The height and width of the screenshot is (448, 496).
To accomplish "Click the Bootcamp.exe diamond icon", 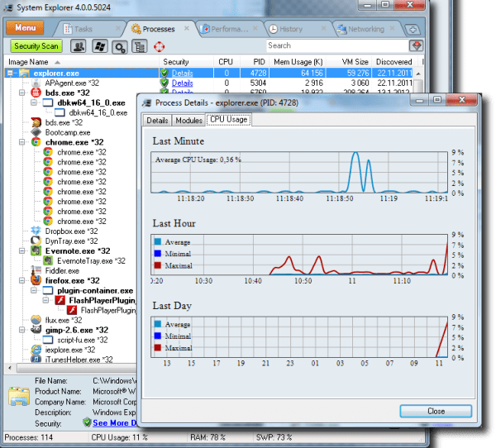I will pos(36,132).
